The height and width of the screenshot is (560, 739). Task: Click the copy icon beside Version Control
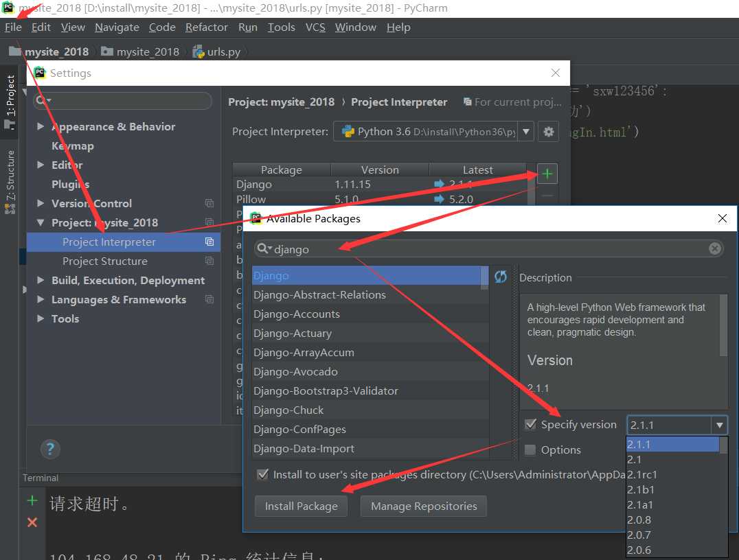click(209, 203)
